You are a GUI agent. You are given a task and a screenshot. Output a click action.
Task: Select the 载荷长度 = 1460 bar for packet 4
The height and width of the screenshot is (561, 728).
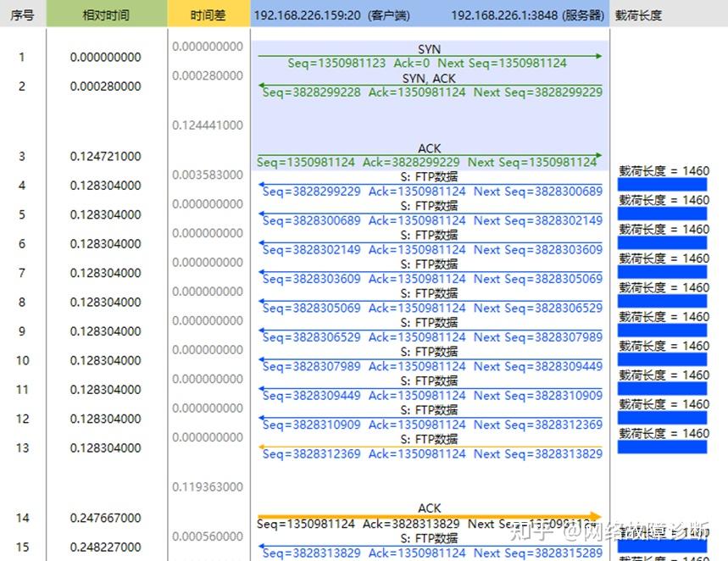coord(662,182)
